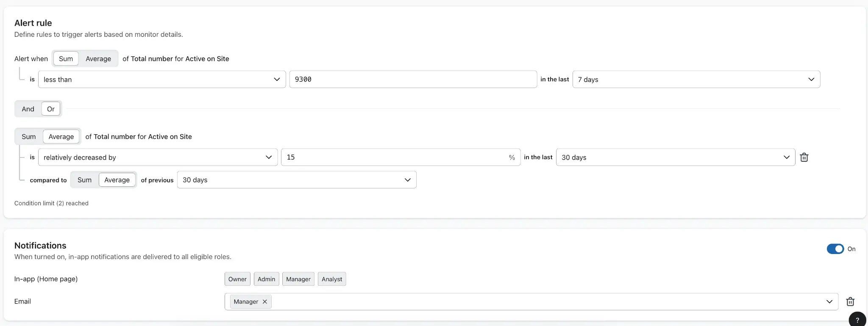Viewport: 868px width, 326px height.
Task: Pick Sum in the compared to selector
Action: pyautogui.click(x=84, y=180)
